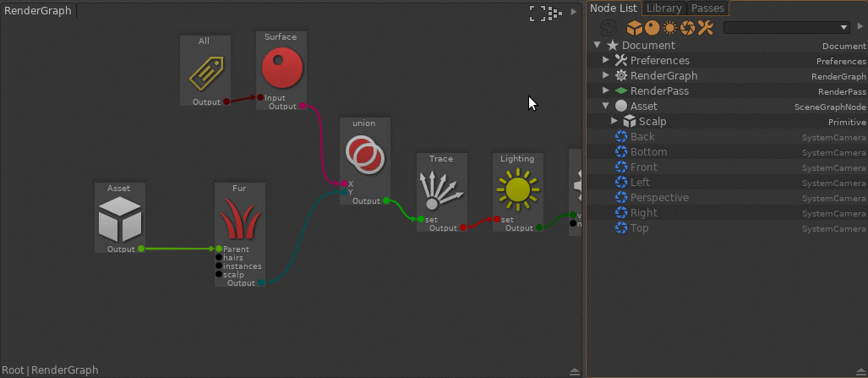Click the Root breadcrumb link
This screenshot has height=378, width=868.
click(14, 370)
